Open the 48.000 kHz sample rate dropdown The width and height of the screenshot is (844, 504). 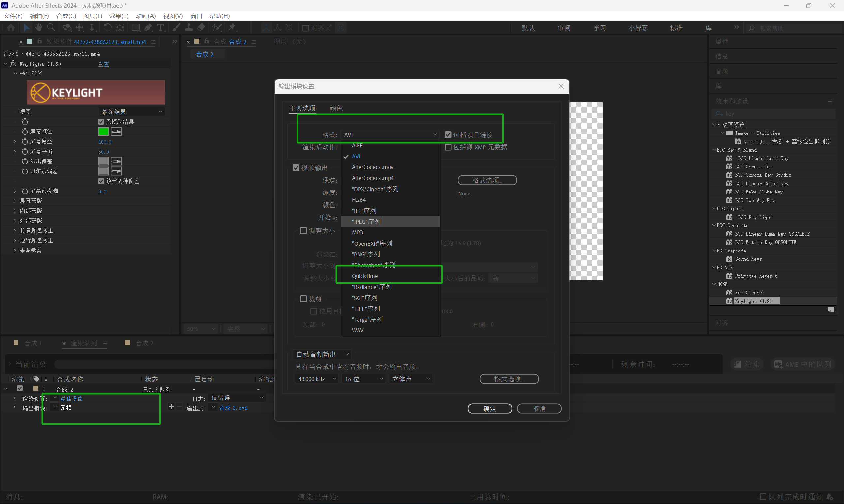pyautogui.click(x=317, y=379)
